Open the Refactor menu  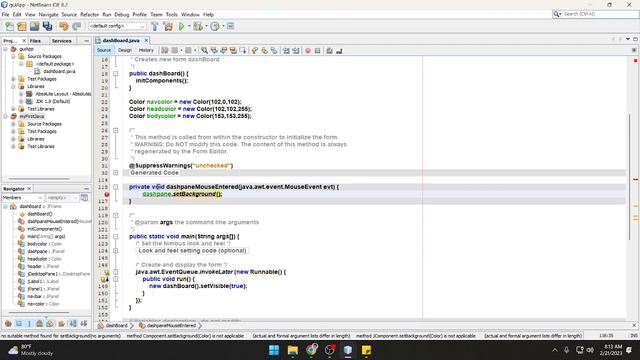(x=89, y=14)
